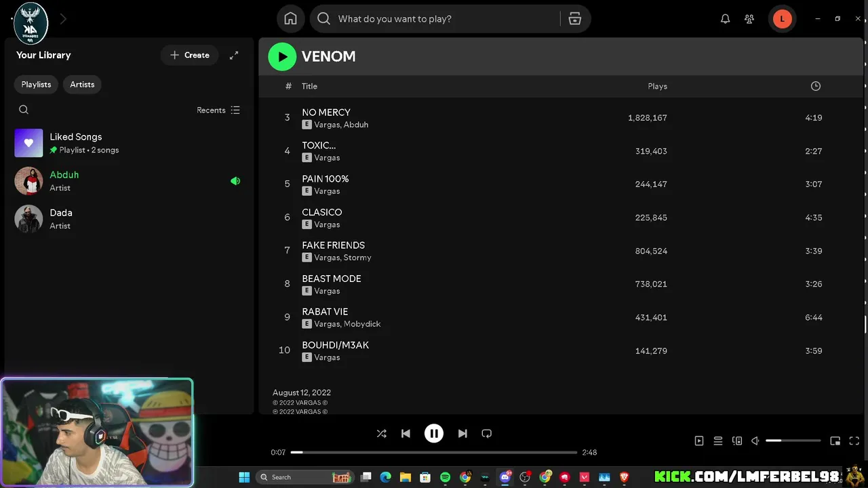Open the Recents sort dropdown
The height and width of the screenshot is (488, 868).
(218, 110)
